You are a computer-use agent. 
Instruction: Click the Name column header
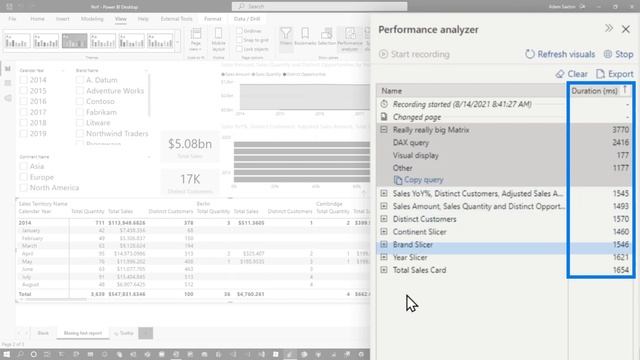pos(472,91)
